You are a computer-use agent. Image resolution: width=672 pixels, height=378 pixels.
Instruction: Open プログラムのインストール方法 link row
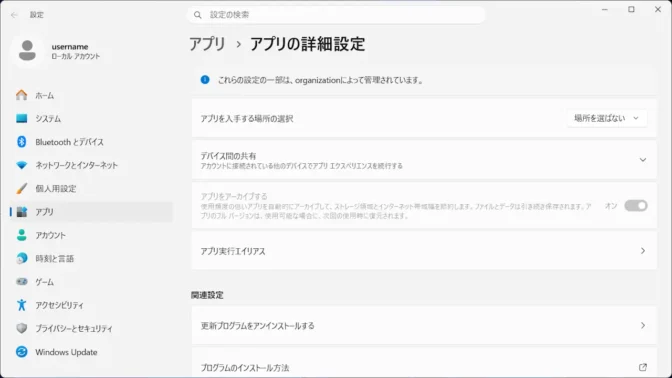424,363
